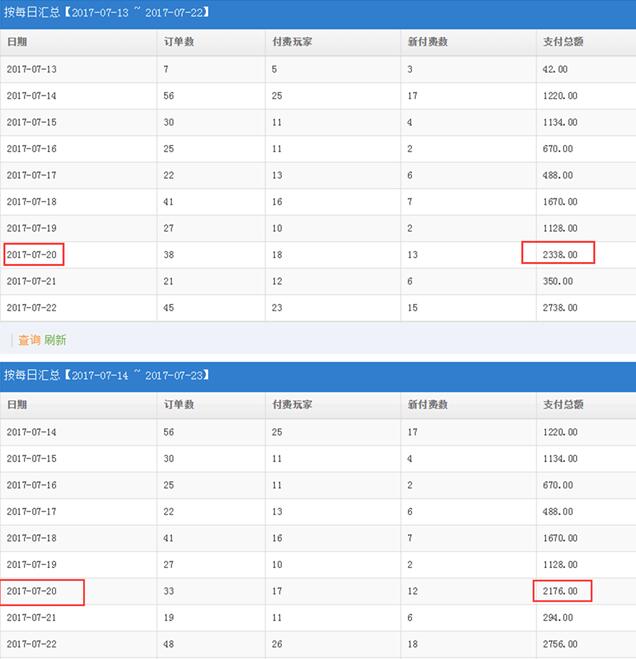Select payment total 2756.00
636x659 pixels.
coord(560,644)
